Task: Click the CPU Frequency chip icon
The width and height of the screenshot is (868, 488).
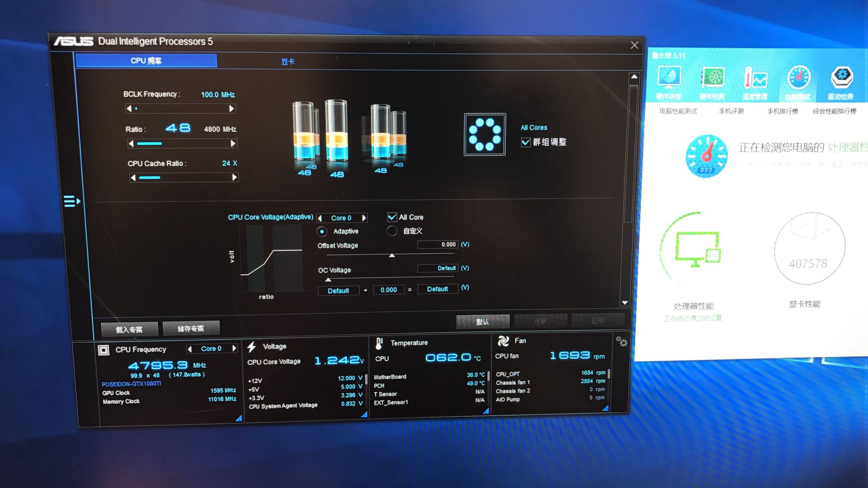Action: coord(104,350)
